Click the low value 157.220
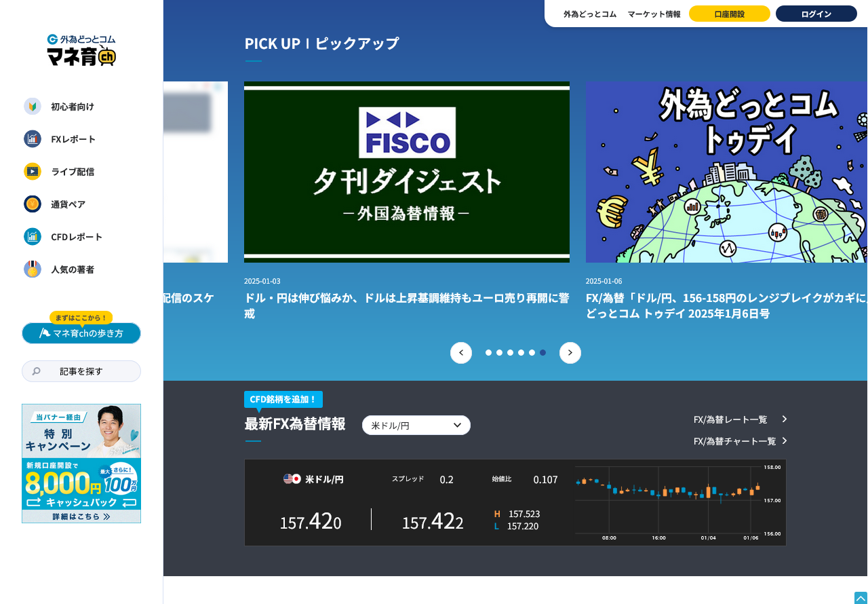 pos(523,526)
